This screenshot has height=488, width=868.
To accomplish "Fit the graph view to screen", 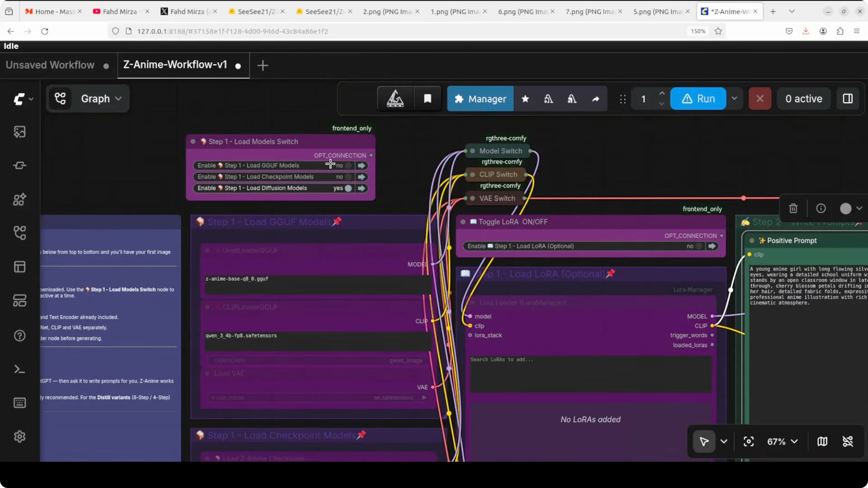I will (x=749, y=441).
